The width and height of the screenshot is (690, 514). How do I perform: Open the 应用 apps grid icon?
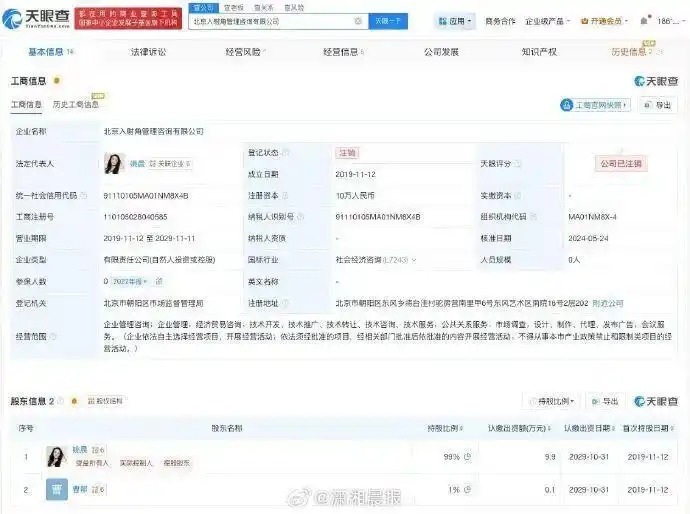(x=443, y=21)
